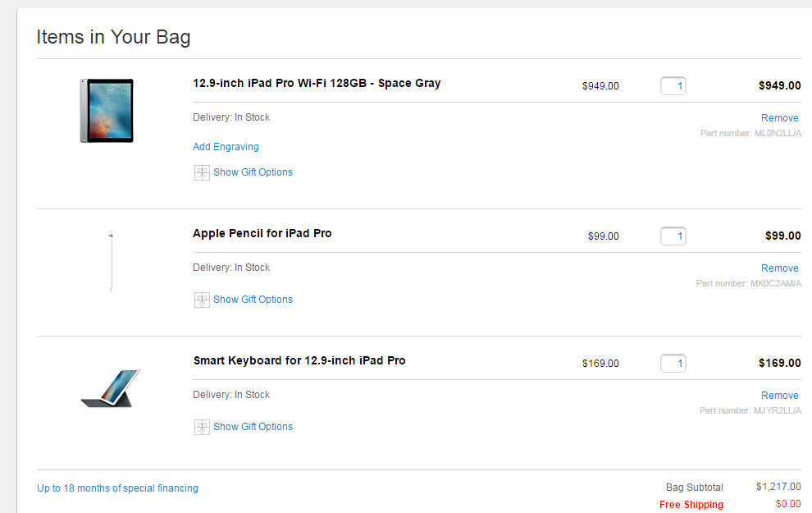The width and height of the screenshot is (812, 513).
Task: Expand Show Gift Options for Apple Pencil
Action: (x=253, y=300)
